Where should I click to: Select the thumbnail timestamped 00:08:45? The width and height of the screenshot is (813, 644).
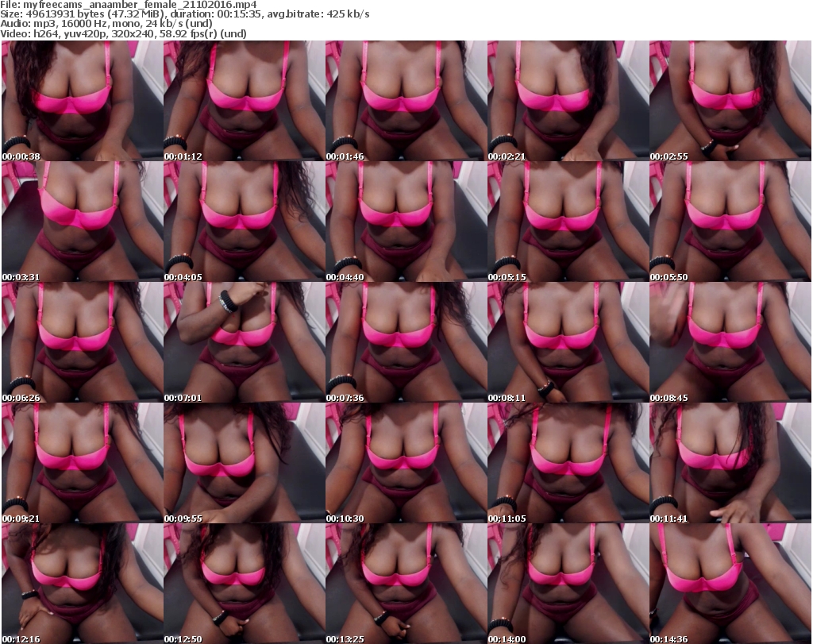pyautogui.click(x=730, y=342)
